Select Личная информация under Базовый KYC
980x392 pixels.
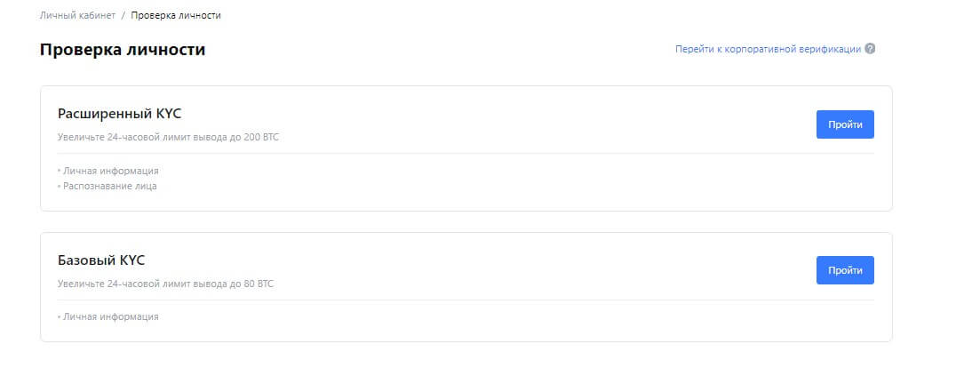(110, 316)
